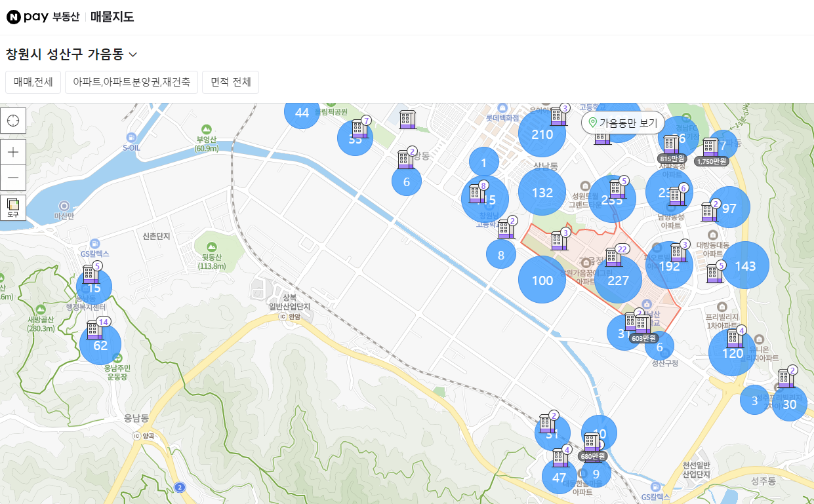Open the 면적 전체 area filter

click(230, 83)
